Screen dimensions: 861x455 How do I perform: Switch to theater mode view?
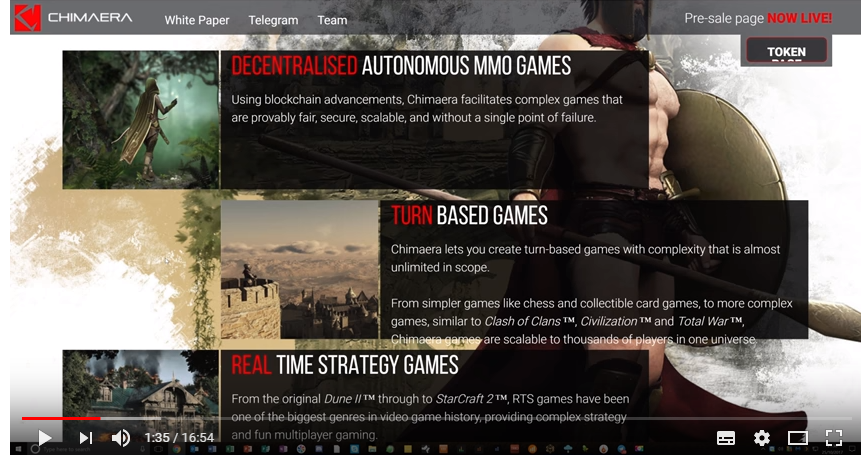coord(797,438)
